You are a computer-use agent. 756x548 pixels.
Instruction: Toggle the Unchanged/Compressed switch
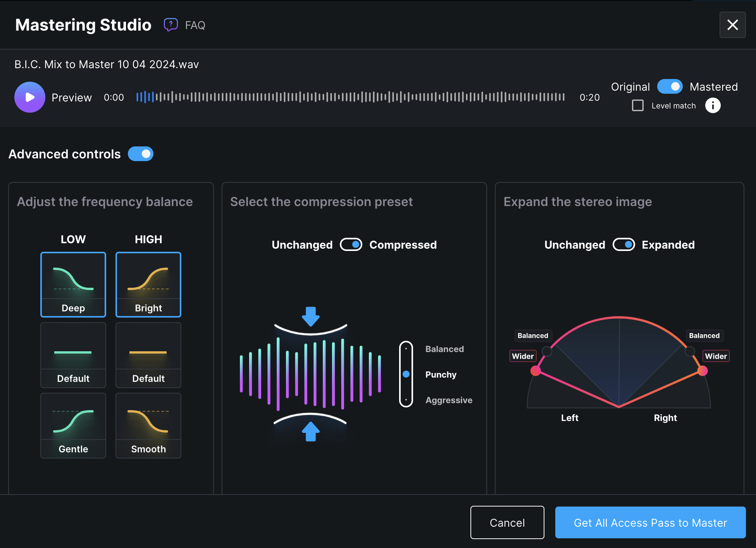point(351,245)
